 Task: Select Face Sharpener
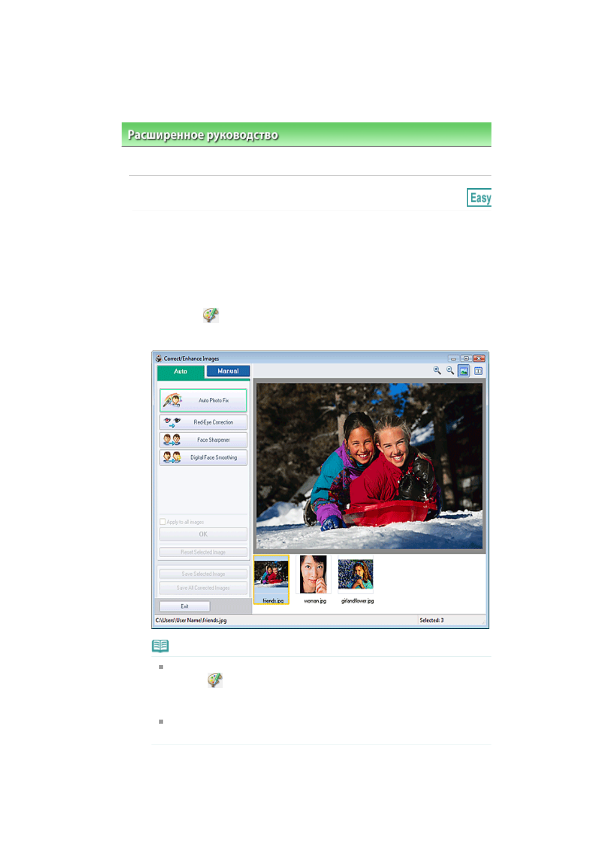203,440
